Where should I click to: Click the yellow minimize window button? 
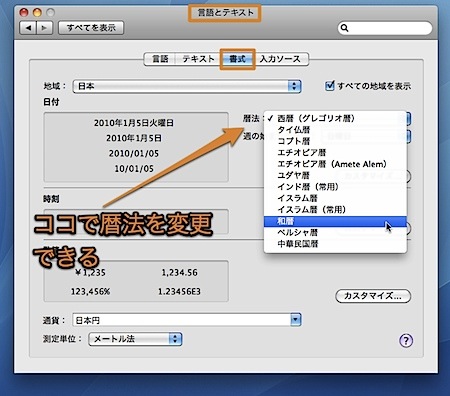tap(37, 12)
